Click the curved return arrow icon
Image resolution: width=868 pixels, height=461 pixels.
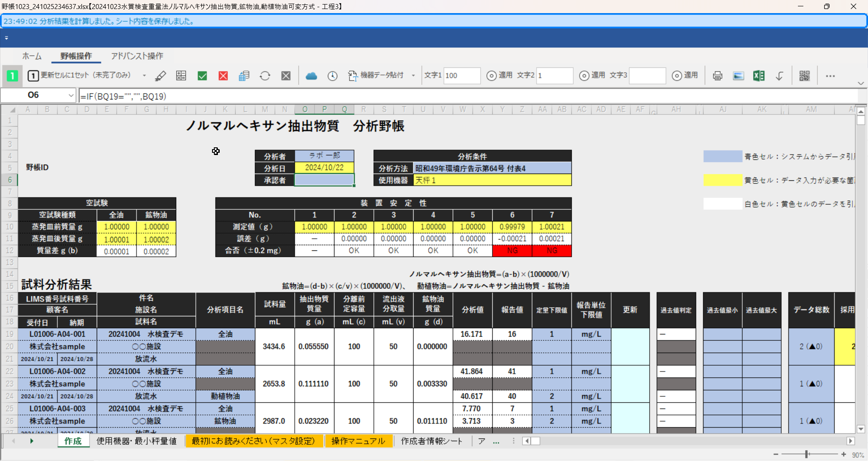(780, 75)
